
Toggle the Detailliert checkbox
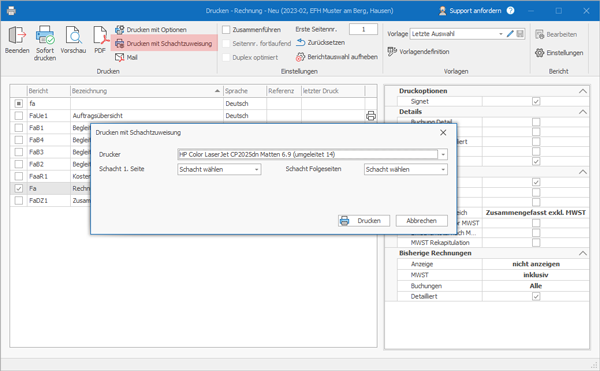point(536,296)
